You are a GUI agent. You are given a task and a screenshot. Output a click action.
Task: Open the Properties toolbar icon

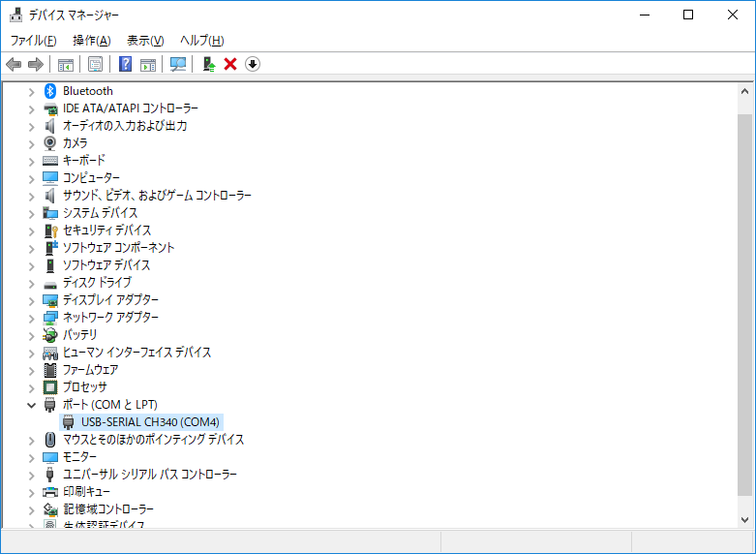coord(96,64)
